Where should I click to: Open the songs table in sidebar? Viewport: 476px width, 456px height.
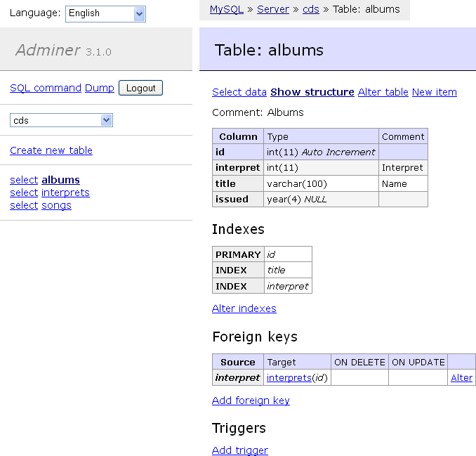pyautogui.click(x=56, y=205)
